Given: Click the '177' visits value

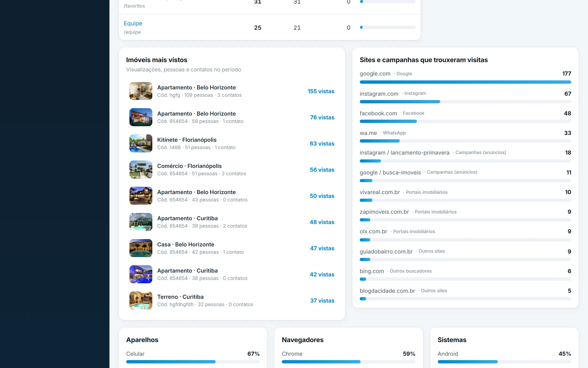Looking at the screenshot, I should point(566,74).
